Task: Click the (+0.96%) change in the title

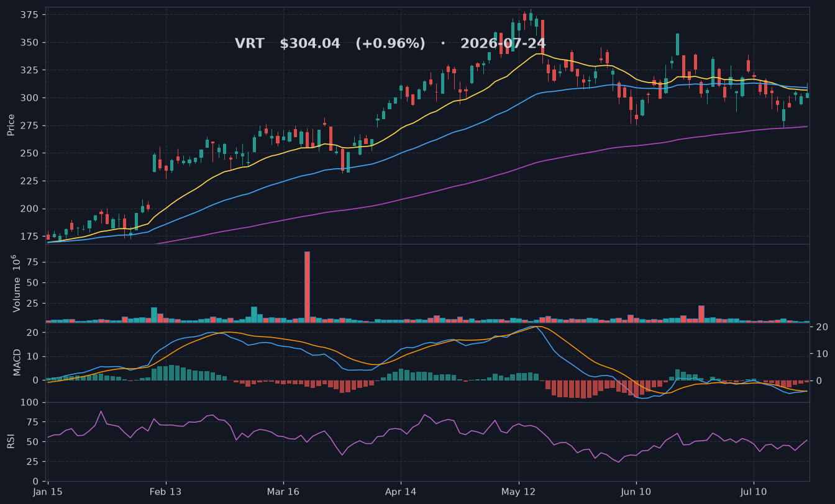Action: pos(390,44)
